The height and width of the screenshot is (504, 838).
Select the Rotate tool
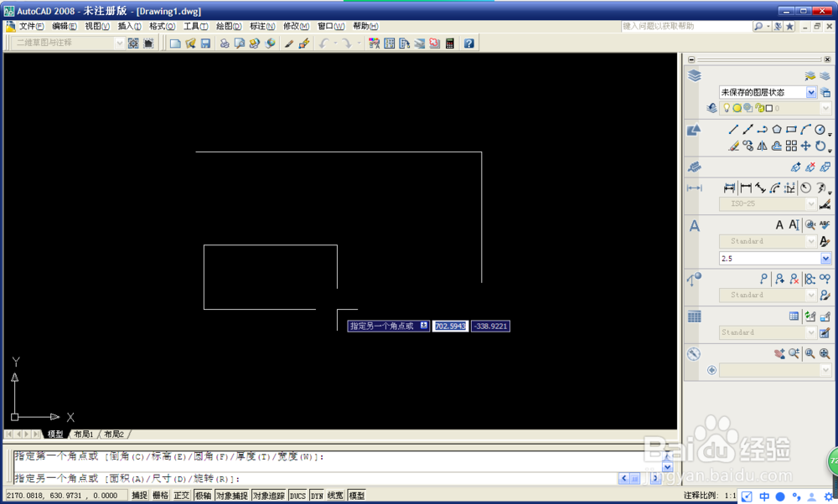click(820, 146)
